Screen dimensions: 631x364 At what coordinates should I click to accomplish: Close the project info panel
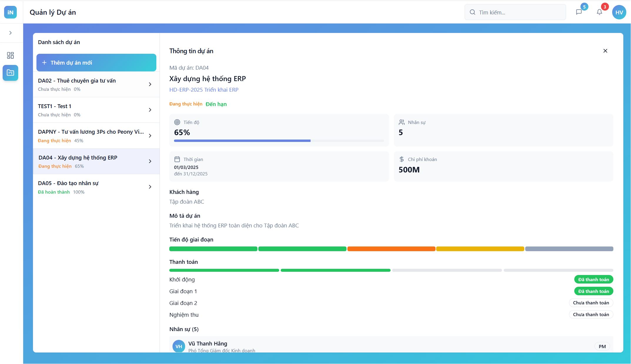tap(605, 51)
